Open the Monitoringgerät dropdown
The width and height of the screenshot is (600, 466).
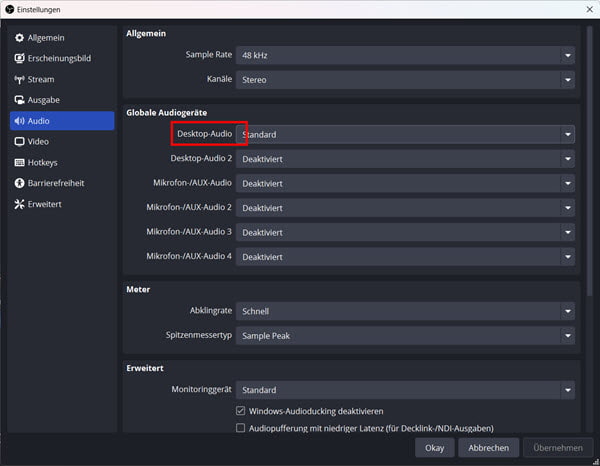pyautogui.click(x=405, y=390)
